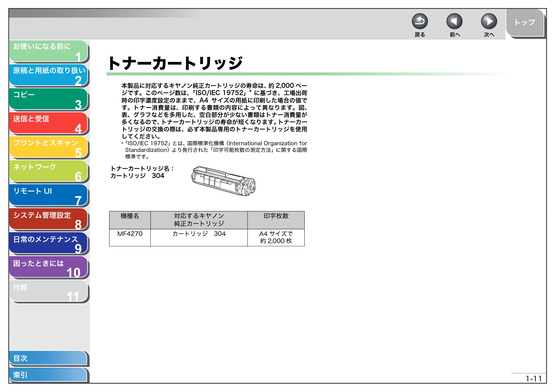
Task: Select chapter 8 システム管理設定
Action: [49, 220]
